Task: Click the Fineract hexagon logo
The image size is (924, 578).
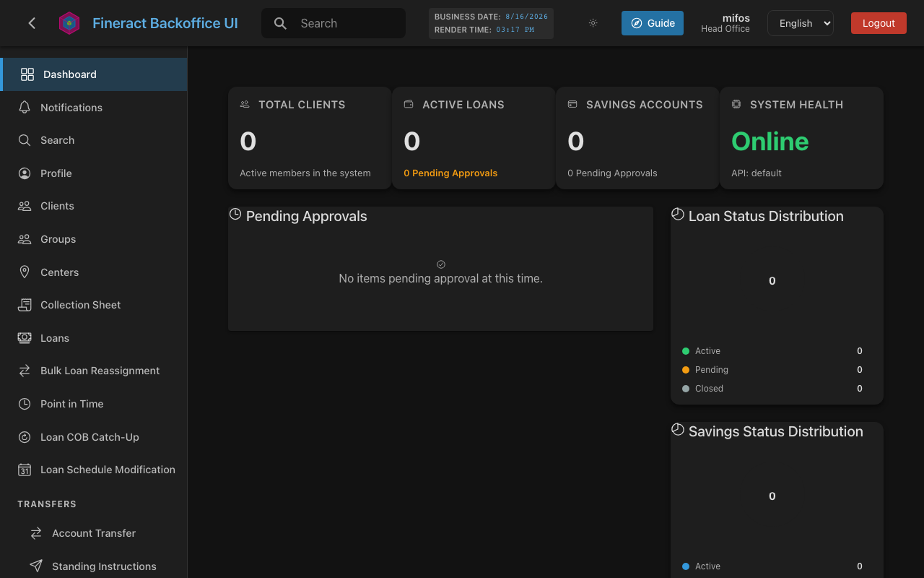Action: [69, 23]
